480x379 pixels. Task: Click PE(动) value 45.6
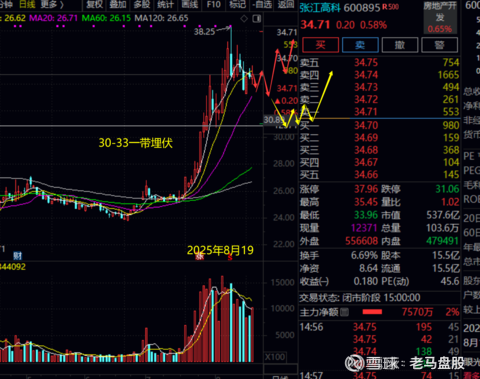(450, 281)
